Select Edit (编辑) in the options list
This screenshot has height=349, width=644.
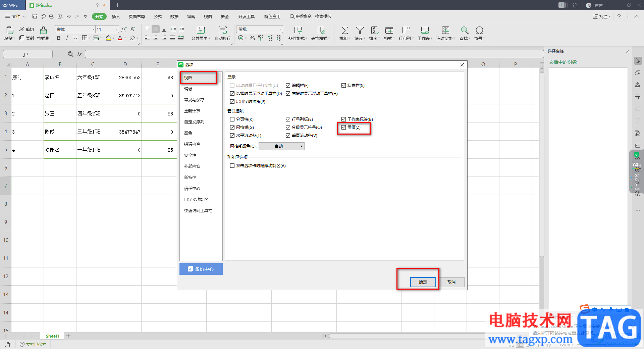pos(188,89)
